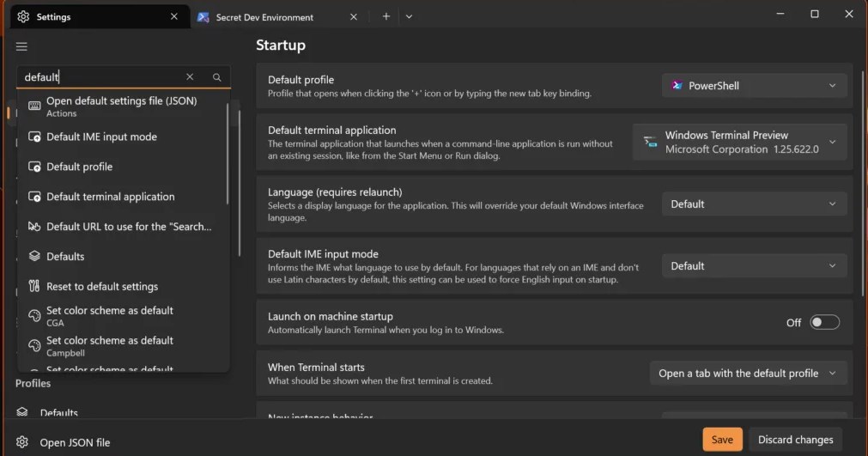Click the gear icon on the Settings tab

pos(23,16)
